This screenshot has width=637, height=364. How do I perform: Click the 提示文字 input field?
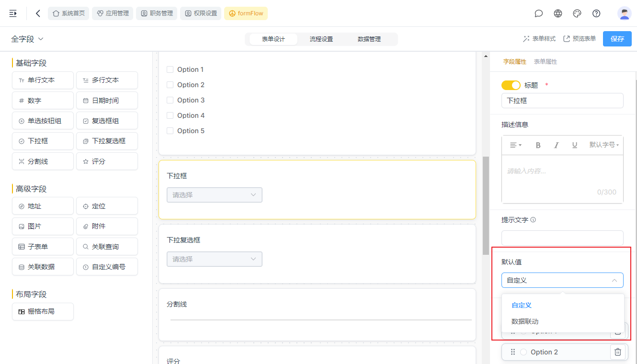click(562, 238)
